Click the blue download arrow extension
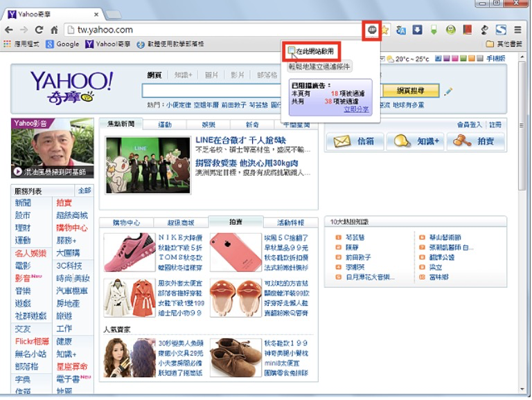 tap(417, 30)
